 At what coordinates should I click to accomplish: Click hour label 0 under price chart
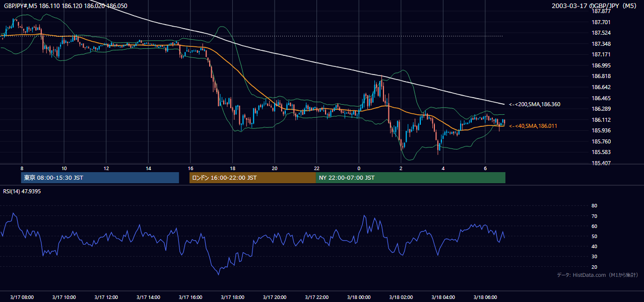(359, 168)
